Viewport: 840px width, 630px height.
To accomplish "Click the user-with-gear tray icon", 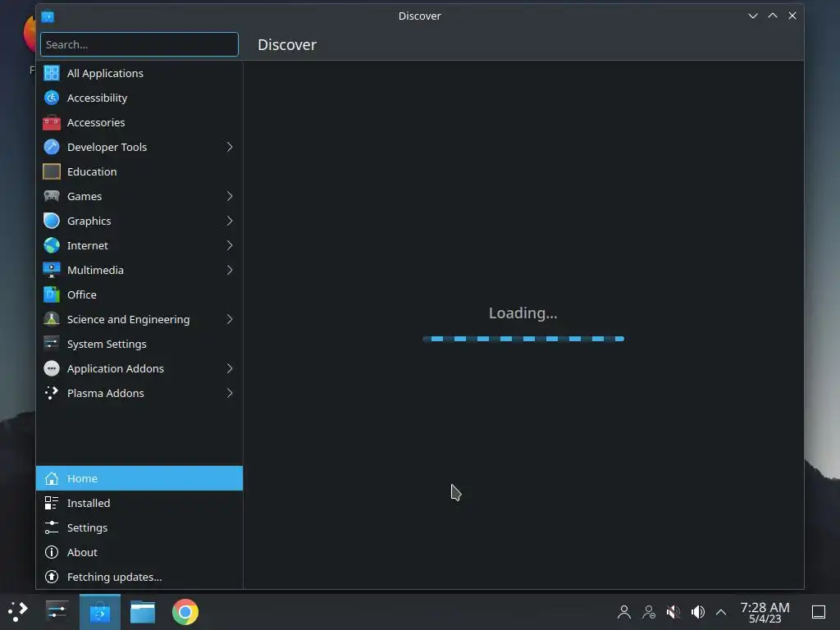I will click(649, 612).
